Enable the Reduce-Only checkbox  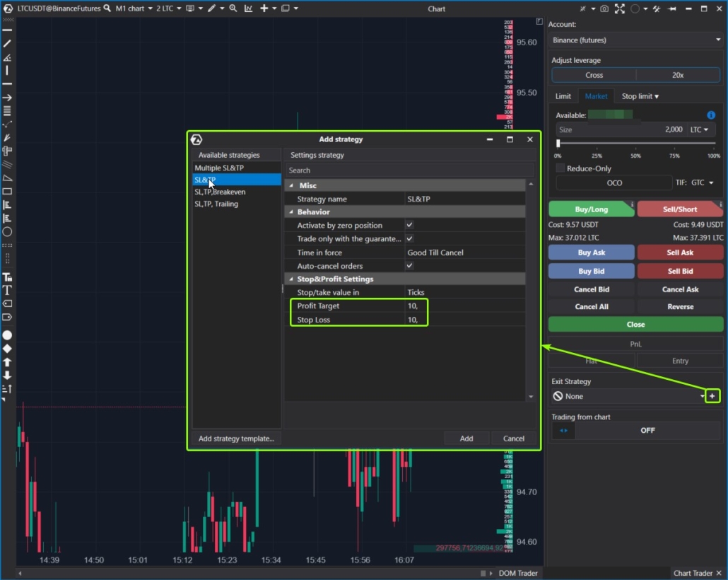point(560,168)
